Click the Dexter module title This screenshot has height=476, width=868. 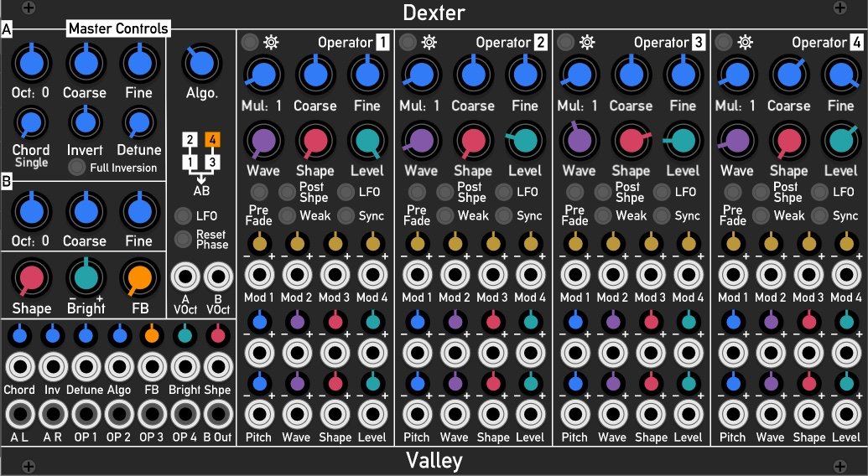pyautogui.click(x=434, y=13)
